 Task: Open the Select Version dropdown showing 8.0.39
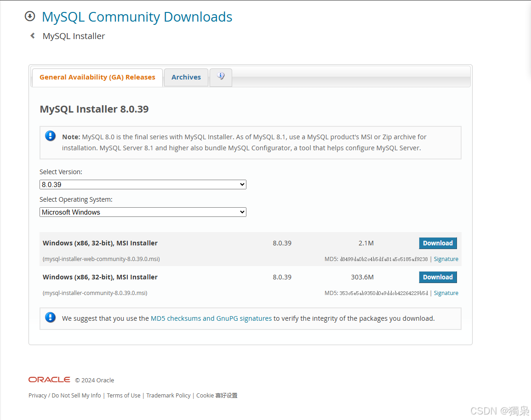(143, 184)
